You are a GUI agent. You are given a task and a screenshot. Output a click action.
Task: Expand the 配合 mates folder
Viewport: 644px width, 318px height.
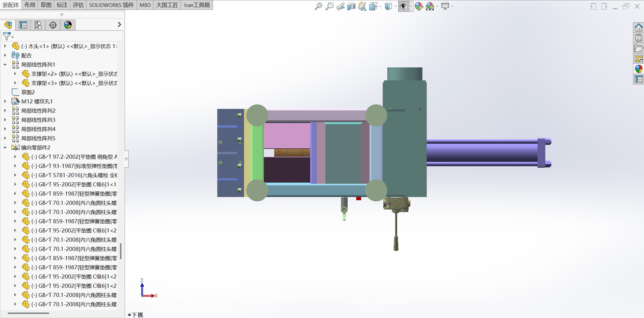(5, 55)
